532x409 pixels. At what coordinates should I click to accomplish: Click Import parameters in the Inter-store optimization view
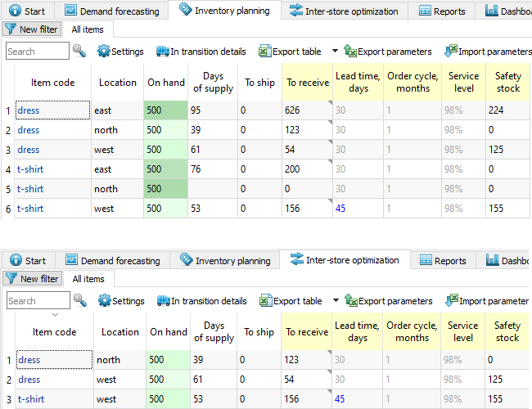[486, 301]
